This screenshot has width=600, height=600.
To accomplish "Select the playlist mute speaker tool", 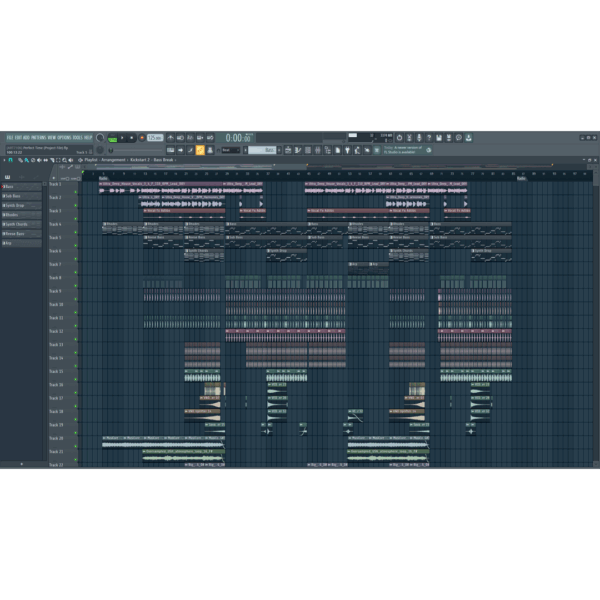I will (x=39, y=160).
